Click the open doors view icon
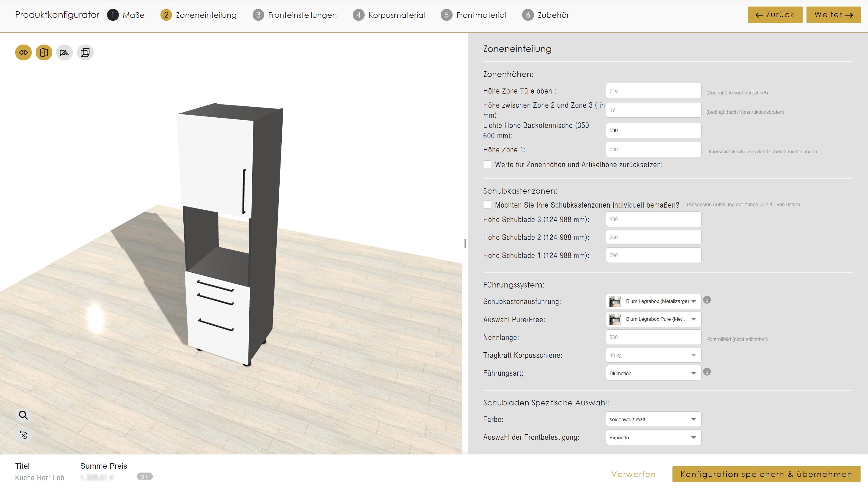This screenshot has width=868, height=488. (44, 53)
